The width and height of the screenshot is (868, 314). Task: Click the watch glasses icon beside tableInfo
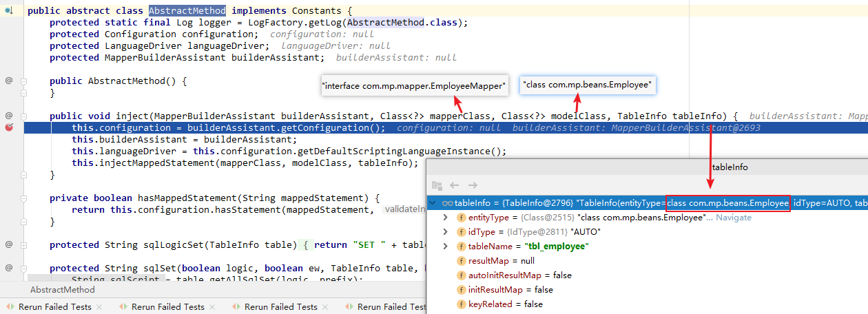(x=447, y=203)
